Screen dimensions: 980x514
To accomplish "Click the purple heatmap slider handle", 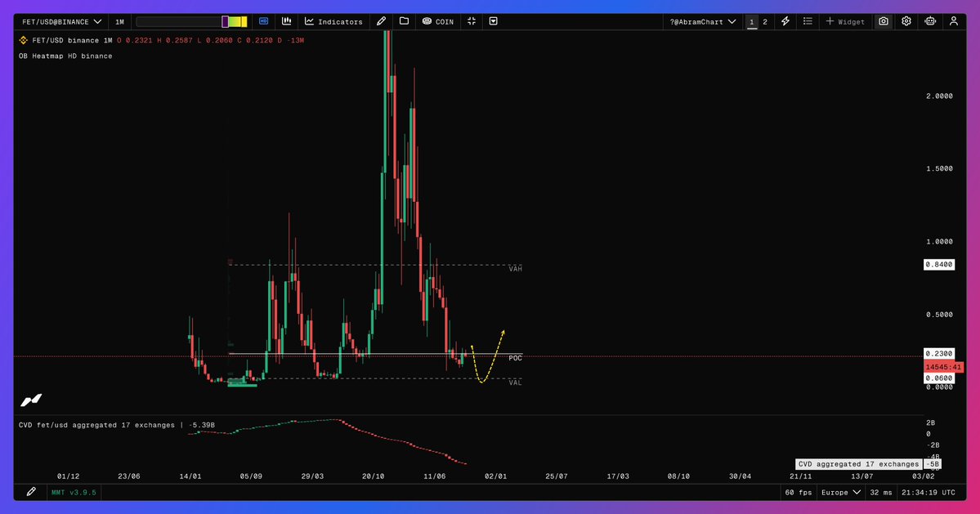I will tap(225, 22).
